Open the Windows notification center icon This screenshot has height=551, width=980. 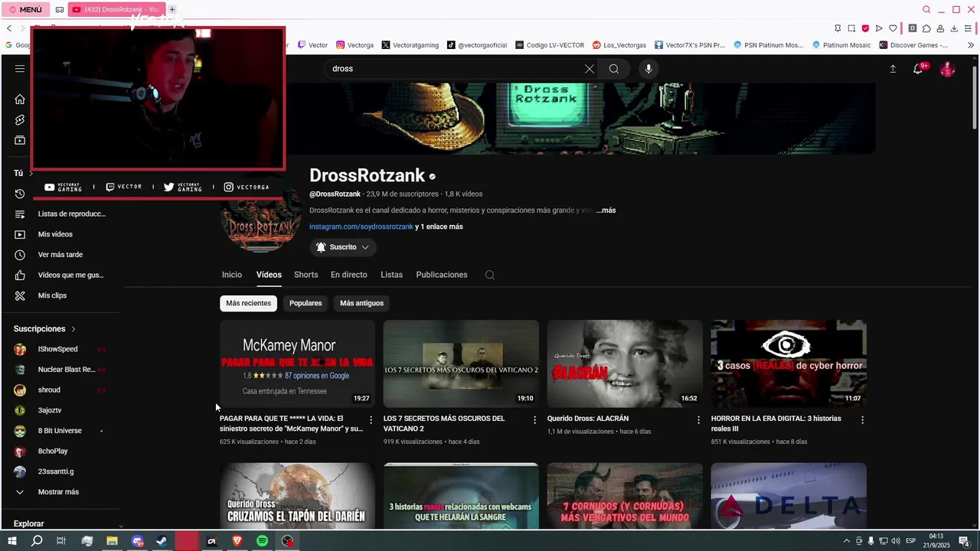(x=965, y=541)
